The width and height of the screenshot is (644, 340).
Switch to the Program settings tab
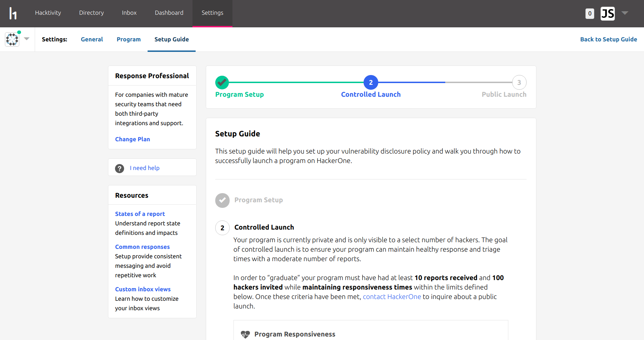click(x=129, y=39)
